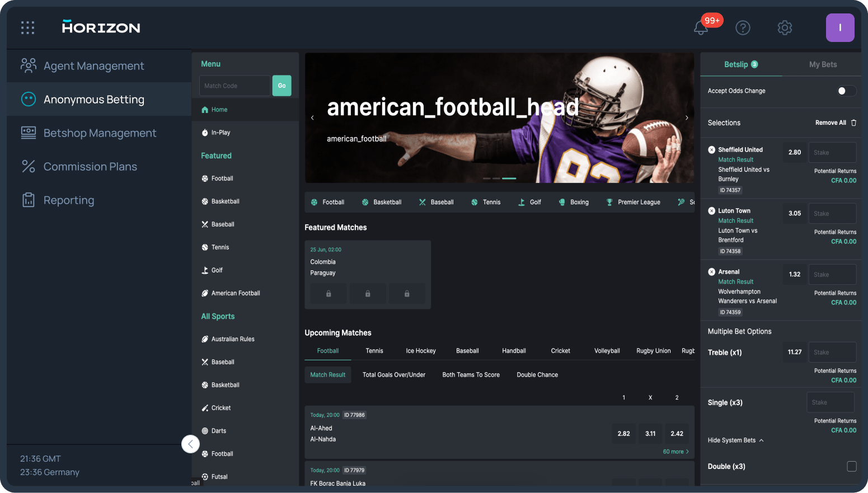
Task: Remove Arsenal selection
Action: click(x=711, y=271)
